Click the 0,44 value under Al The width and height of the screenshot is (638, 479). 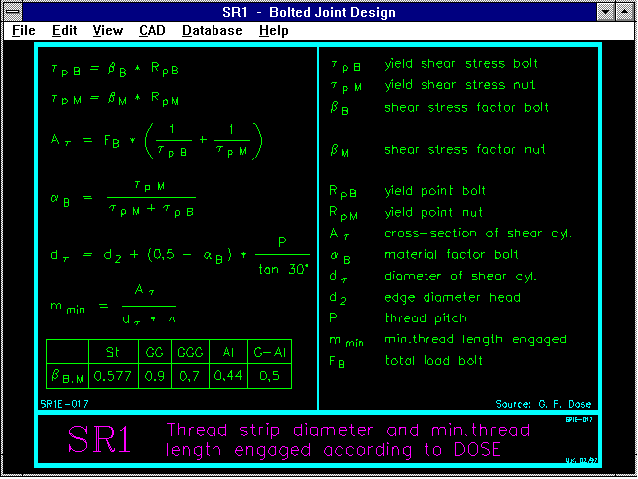(228, 376)
